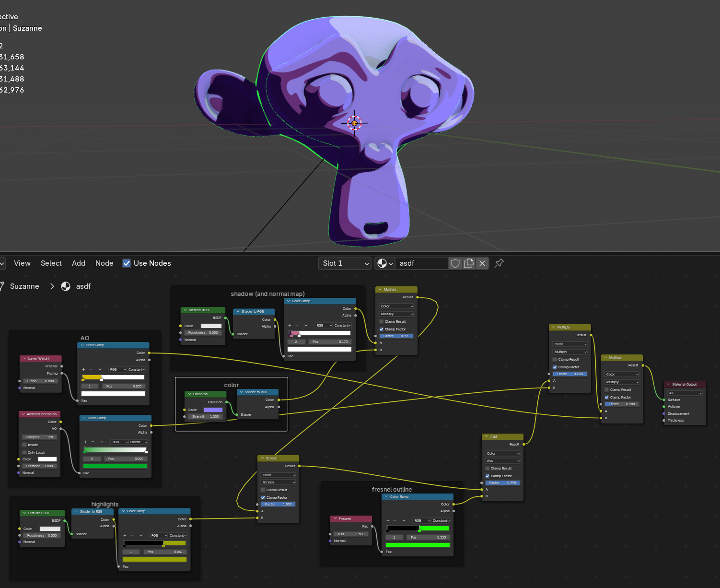720x588 pixels.
Task: Click Distance 1.000 field on Ambient Occlusion
Action: [39, 466]
